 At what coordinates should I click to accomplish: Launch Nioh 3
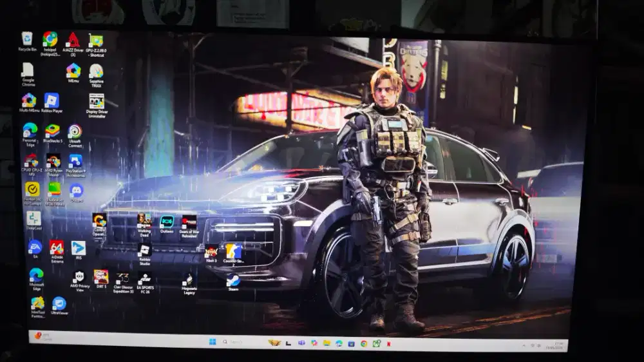[x=211, y=254]
